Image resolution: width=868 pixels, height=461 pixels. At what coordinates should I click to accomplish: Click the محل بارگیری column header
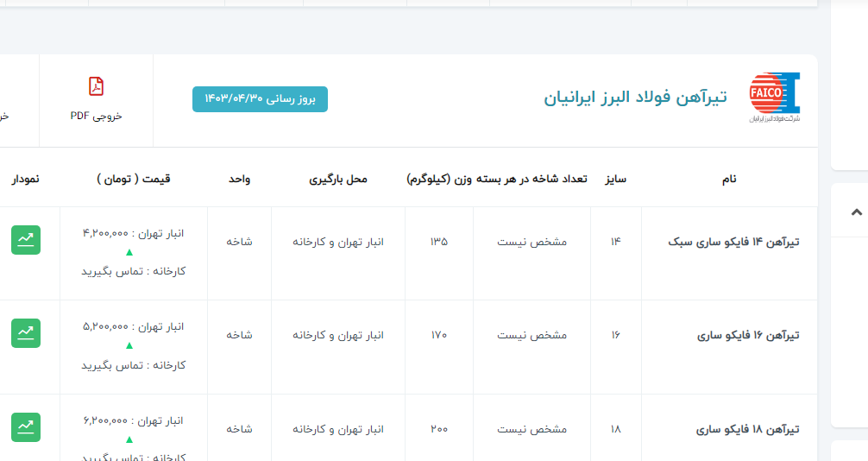pos(338,179)
